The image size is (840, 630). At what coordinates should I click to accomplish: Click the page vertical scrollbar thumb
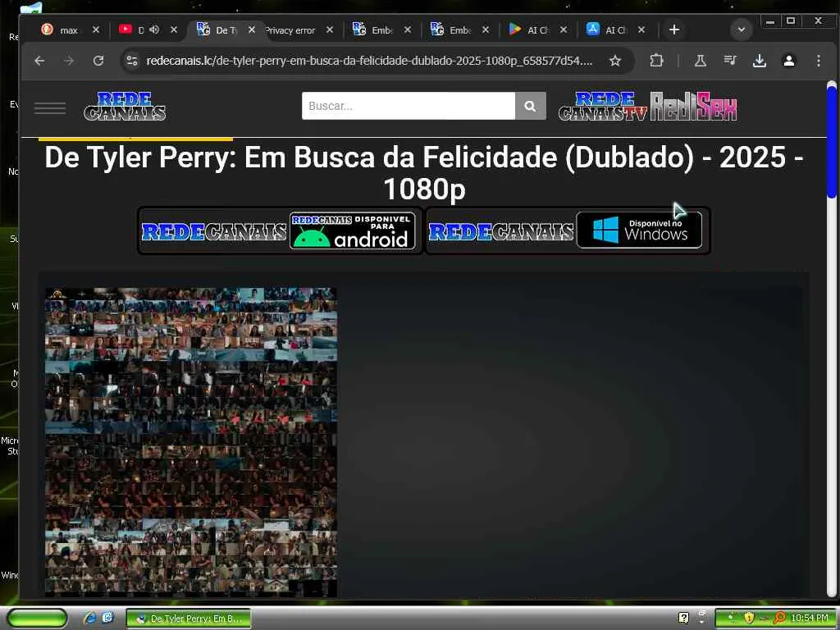click(832, 141)
